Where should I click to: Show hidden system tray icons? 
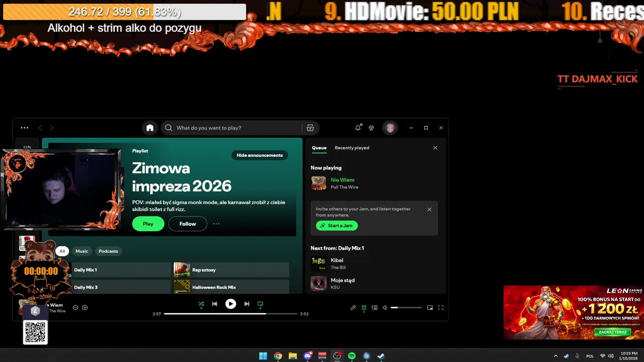[555, 356]
